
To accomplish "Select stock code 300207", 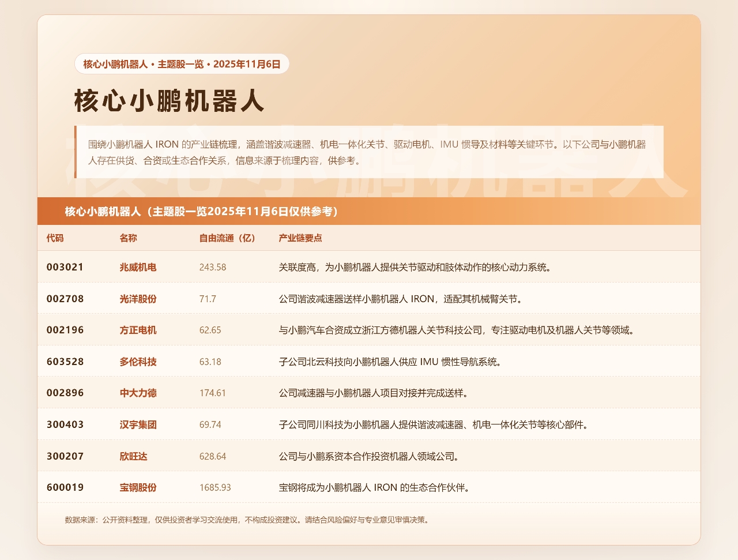I will point(65,456).
